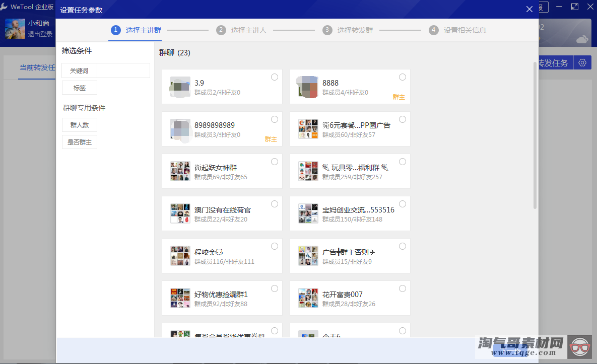Choose 花开富贵007 group radio button
The width and height of the screenshot is (597, 364).
[x=403, y=288]
